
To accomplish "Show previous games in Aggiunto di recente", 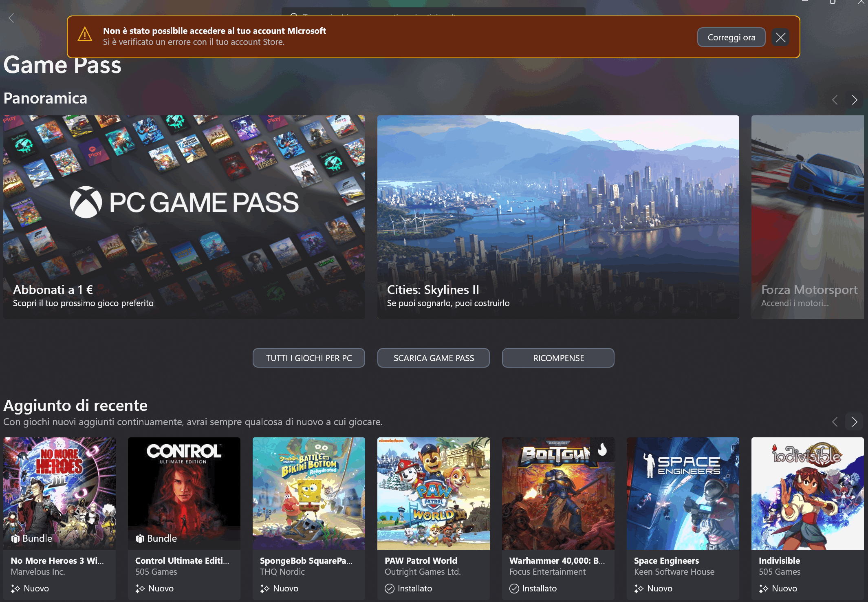I will coord(835,422).
